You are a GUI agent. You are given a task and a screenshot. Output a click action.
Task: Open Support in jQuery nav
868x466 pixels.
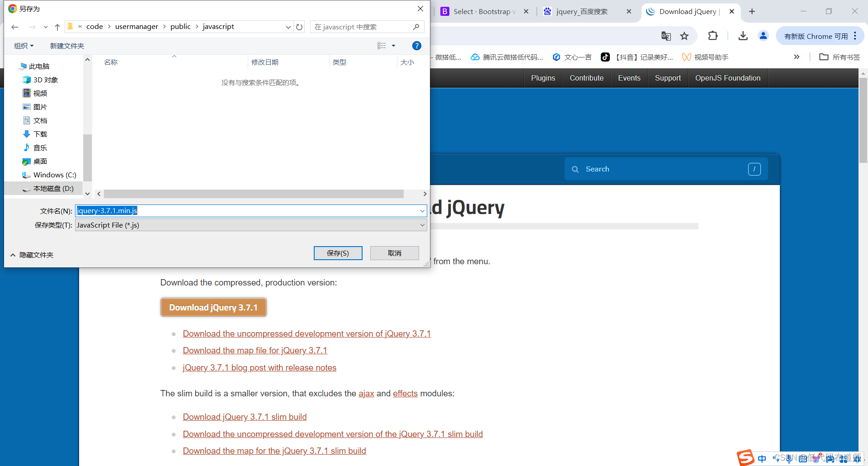coord(668,78)
